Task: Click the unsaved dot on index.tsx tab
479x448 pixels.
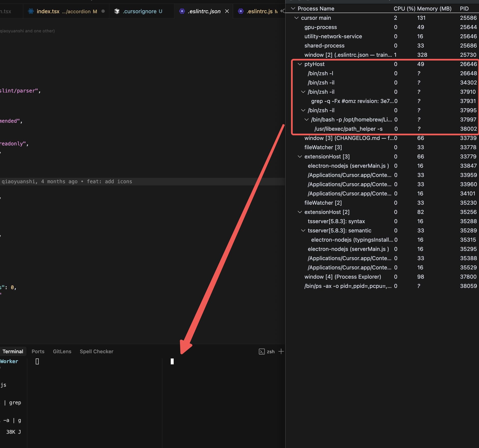Action: [x=103, y=11]
